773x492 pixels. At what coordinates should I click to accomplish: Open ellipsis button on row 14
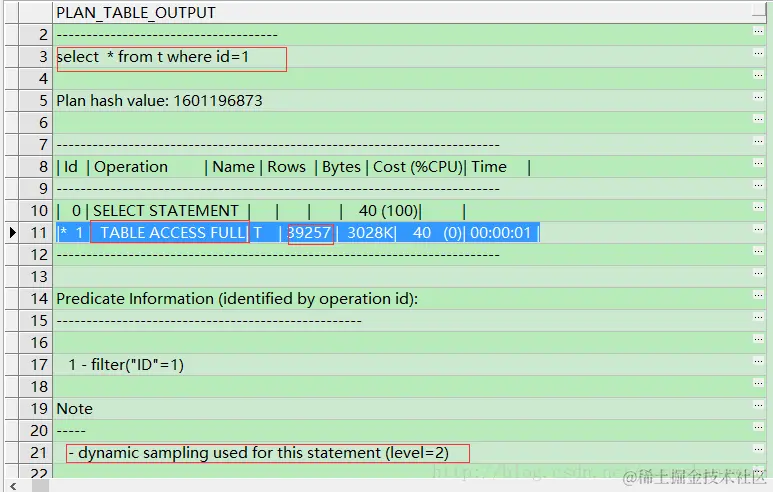click(758, 295)
